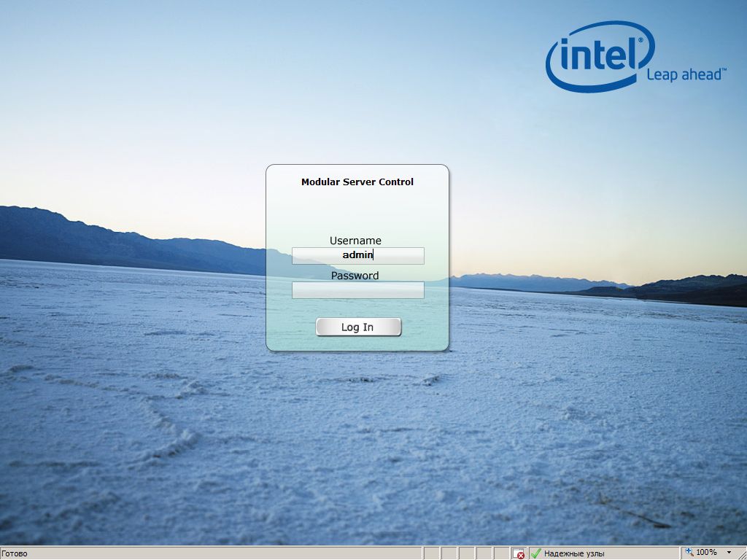
Task: Click the "Надежные узлы" security zone text
Action: click(x=574, y=553)
